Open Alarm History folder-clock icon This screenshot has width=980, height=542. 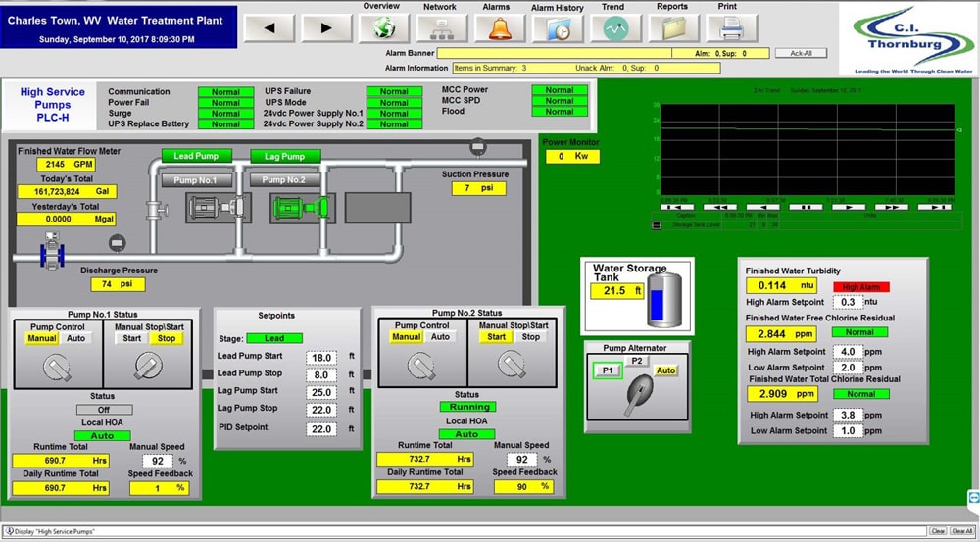[x=557, y=28]
